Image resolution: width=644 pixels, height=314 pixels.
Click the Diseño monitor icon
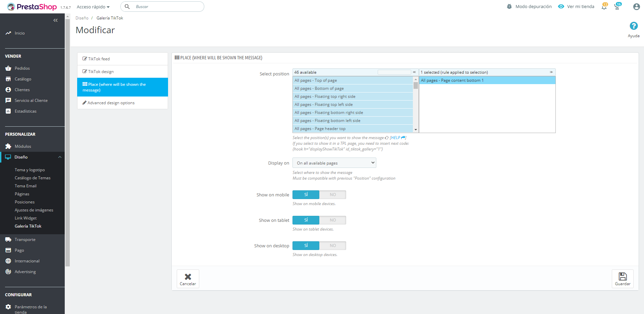click(x=8, y=157)
